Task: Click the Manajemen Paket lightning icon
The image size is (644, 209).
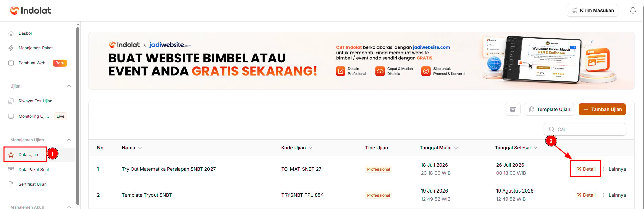Action: (11, 48)
